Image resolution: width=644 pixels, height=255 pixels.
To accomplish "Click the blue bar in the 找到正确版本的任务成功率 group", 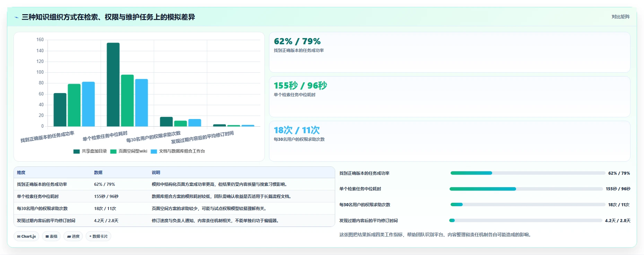I will [x=88, y=104].
